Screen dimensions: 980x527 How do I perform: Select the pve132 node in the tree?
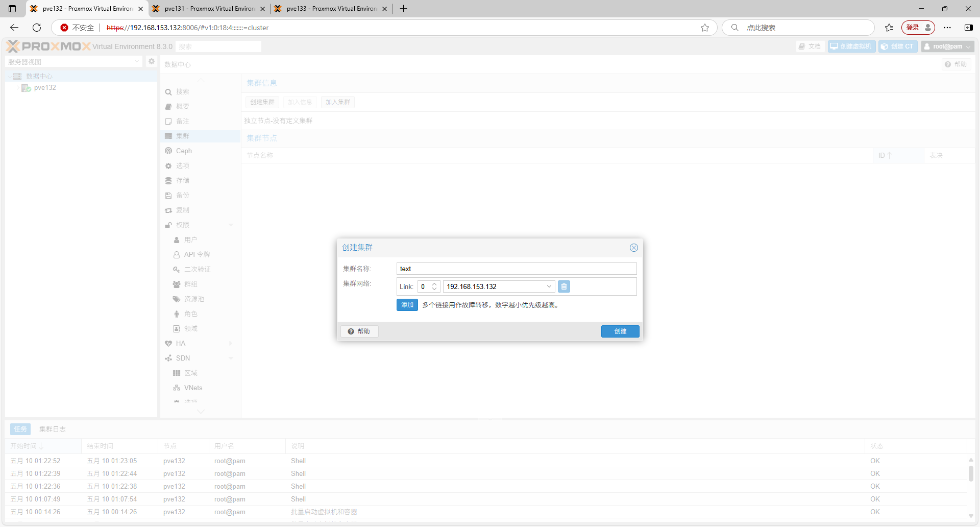45,88
